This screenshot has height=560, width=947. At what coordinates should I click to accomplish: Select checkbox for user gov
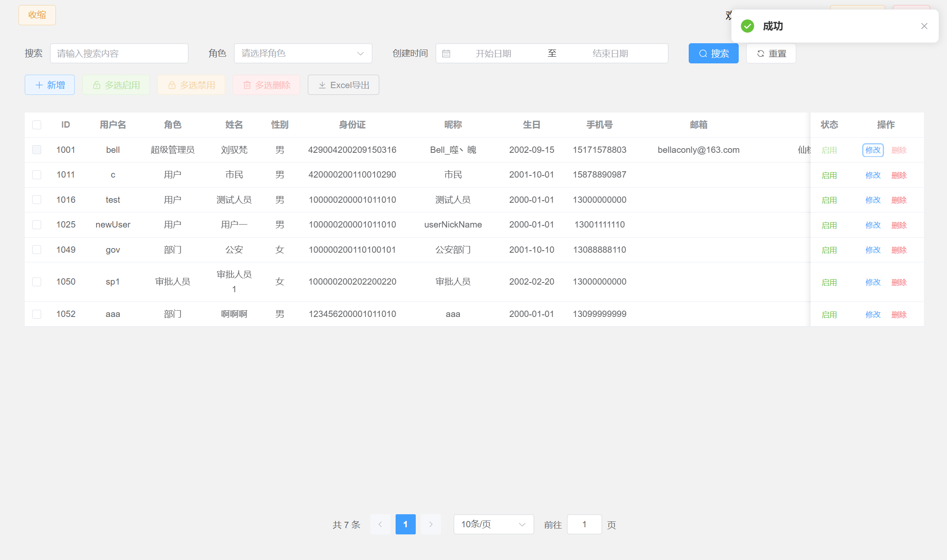tap(37, 250)
